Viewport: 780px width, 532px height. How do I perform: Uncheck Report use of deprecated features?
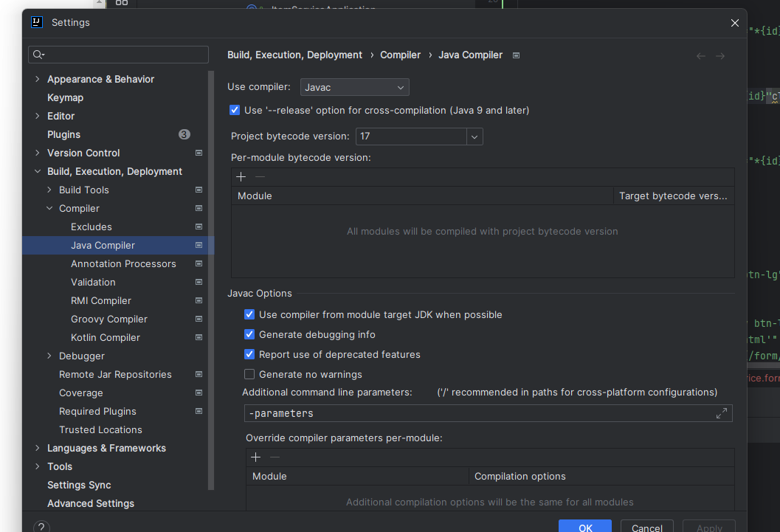[x=249, y=354]
